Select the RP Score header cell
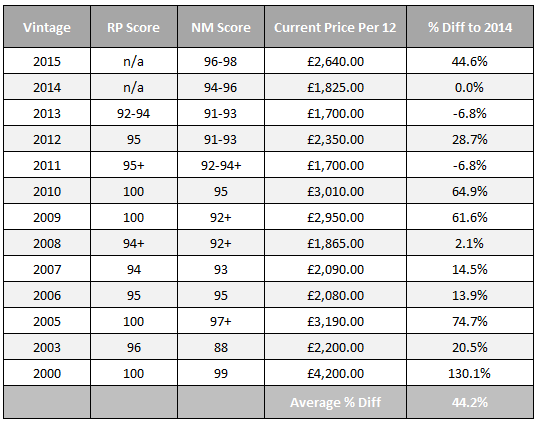The width and height of the screenshot is (538, 423). (134, 27)
